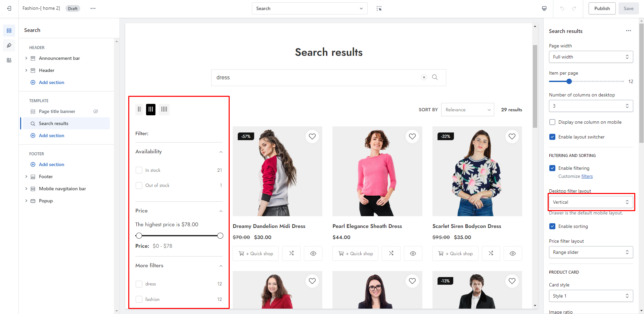Viewport: 644px width, 314px height.
Task: Open the app embeds sidebar icon
Action: point(9,60)
